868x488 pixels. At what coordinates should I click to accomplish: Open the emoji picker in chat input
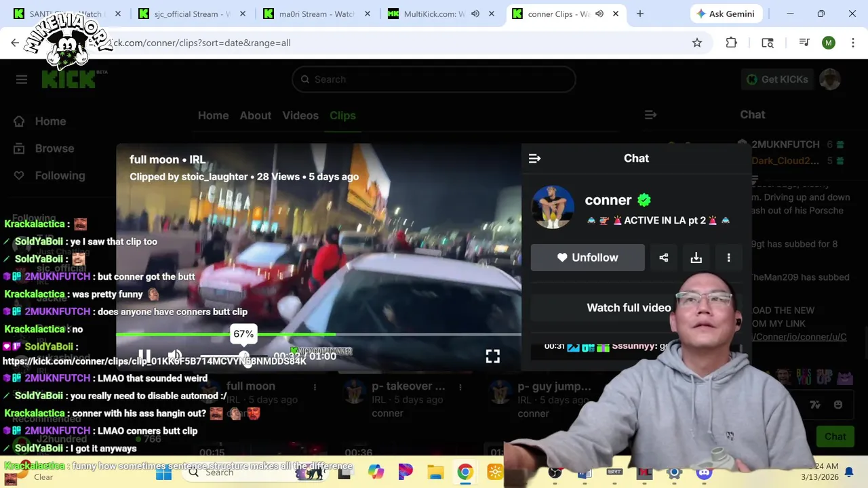(838, 405)
